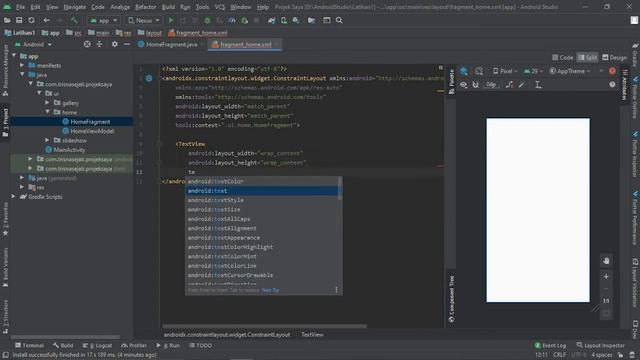This screenshot has height=360, width=640.
Task: Click the Infer Constraints wand icon
Action: click(522, 85)
